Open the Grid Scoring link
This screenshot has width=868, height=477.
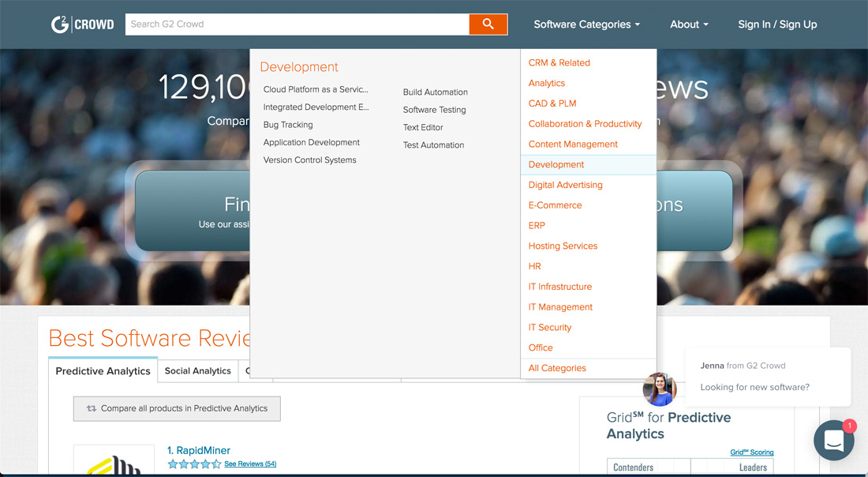coord(752,452)
